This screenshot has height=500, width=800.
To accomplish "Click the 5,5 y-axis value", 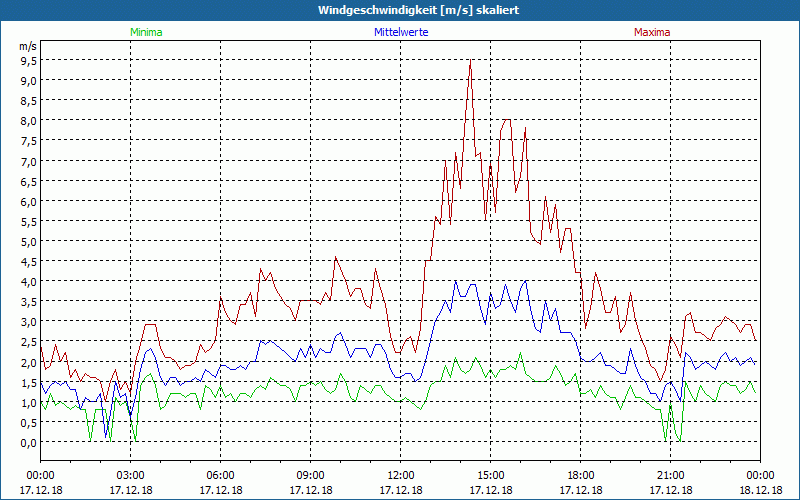I will pos(28,222).
